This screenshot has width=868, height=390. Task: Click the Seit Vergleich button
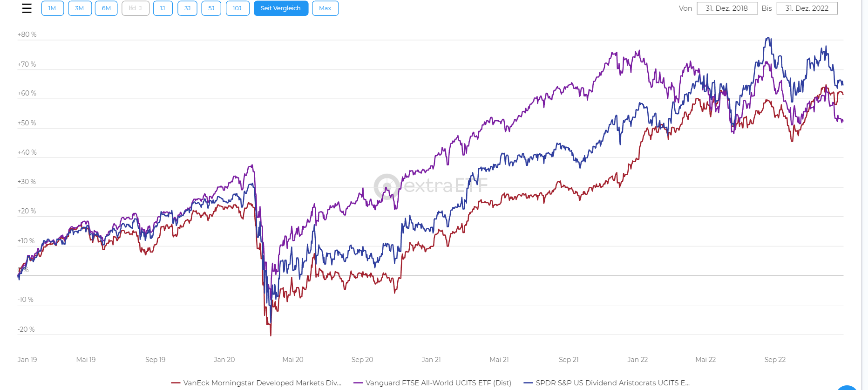click(x=281, y=8)
